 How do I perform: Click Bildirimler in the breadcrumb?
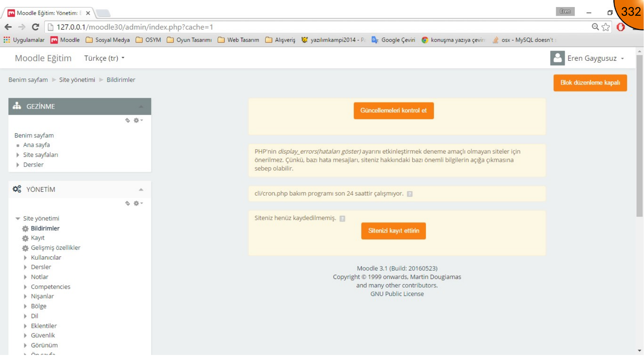click(x=121, y=80)
